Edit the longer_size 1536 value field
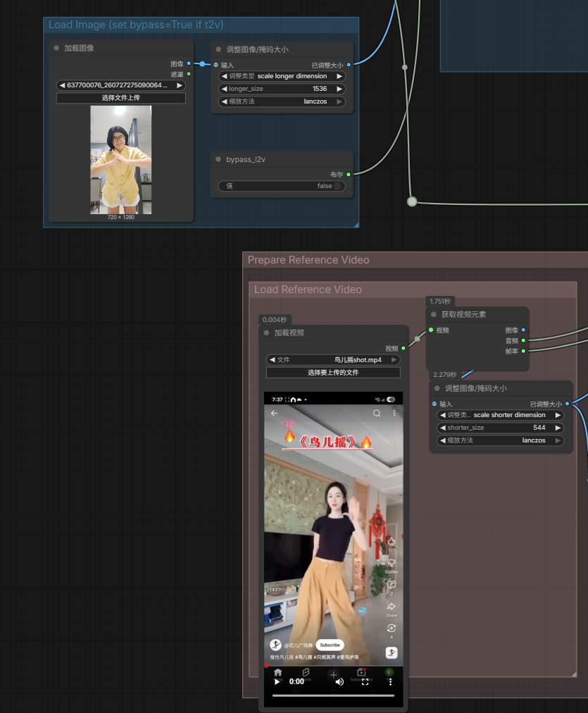This screenshot has height=713, width=588. [x=281, y=89]
